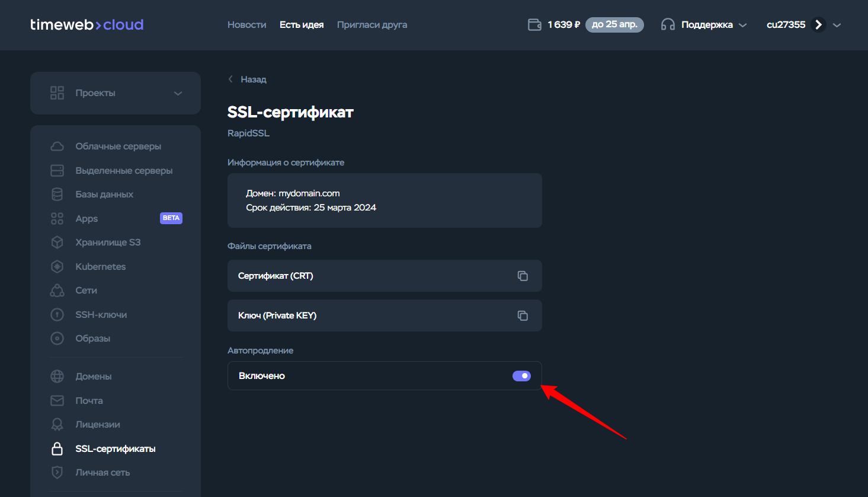This screenshot has width=868, height=497.
Task: Select the Почта envelope icon
Action: [57, 400]
